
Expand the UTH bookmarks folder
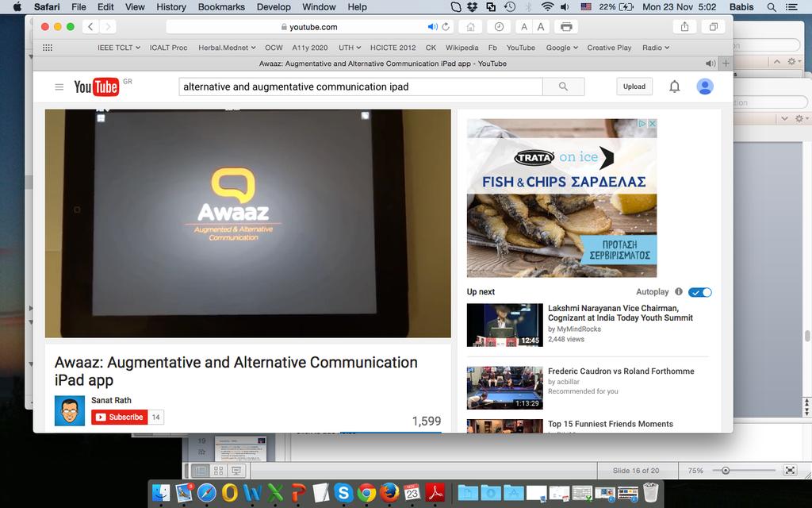click(350, 48)
